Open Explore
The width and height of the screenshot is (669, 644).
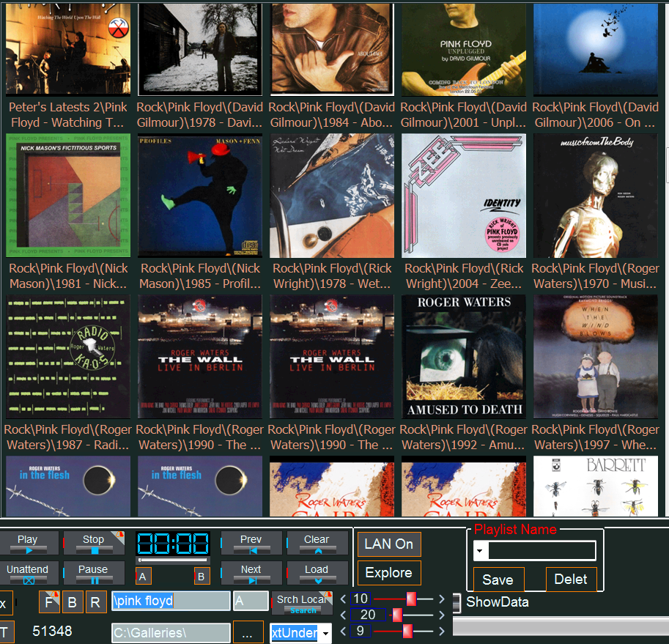point(389,573)
